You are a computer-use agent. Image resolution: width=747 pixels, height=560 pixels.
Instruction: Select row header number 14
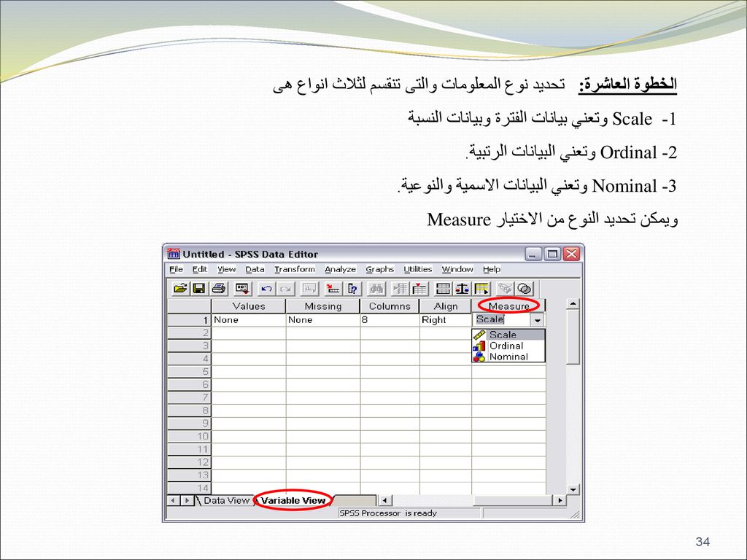click(189, 488)
